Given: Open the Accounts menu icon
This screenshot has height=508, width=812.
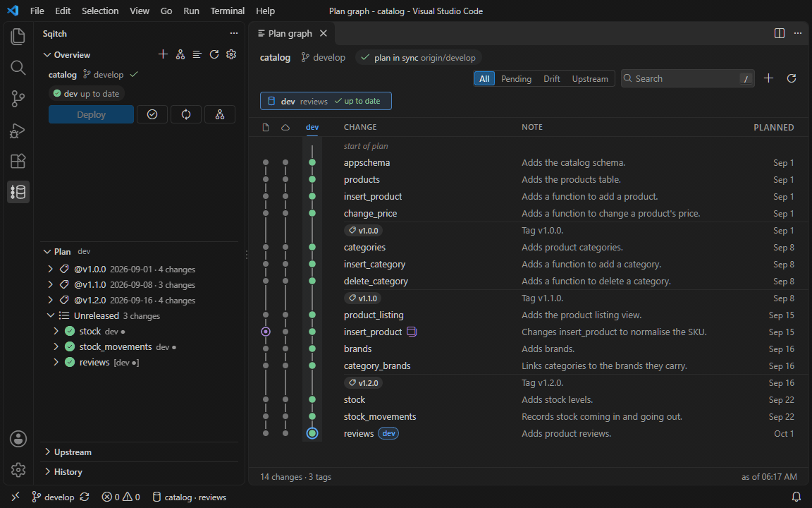Looking at the screenshot, I should [x=18, y=439].
